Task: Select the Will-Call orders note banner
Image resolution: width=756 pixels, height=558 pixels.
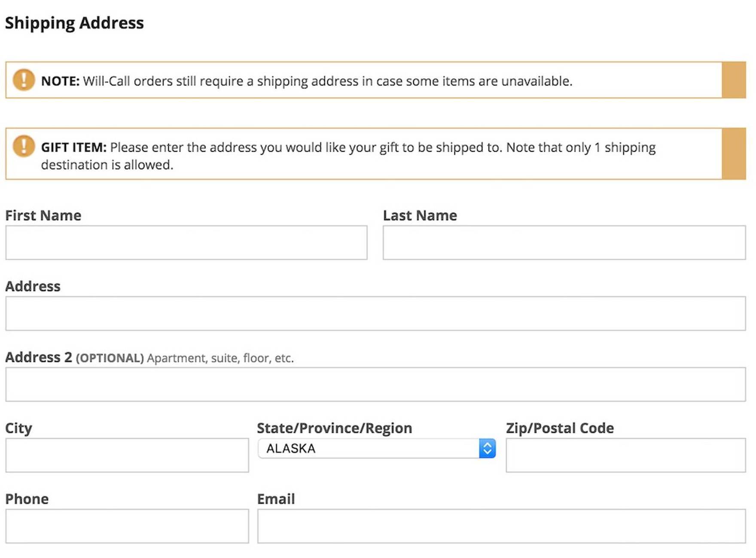Action: pos(374,80)
